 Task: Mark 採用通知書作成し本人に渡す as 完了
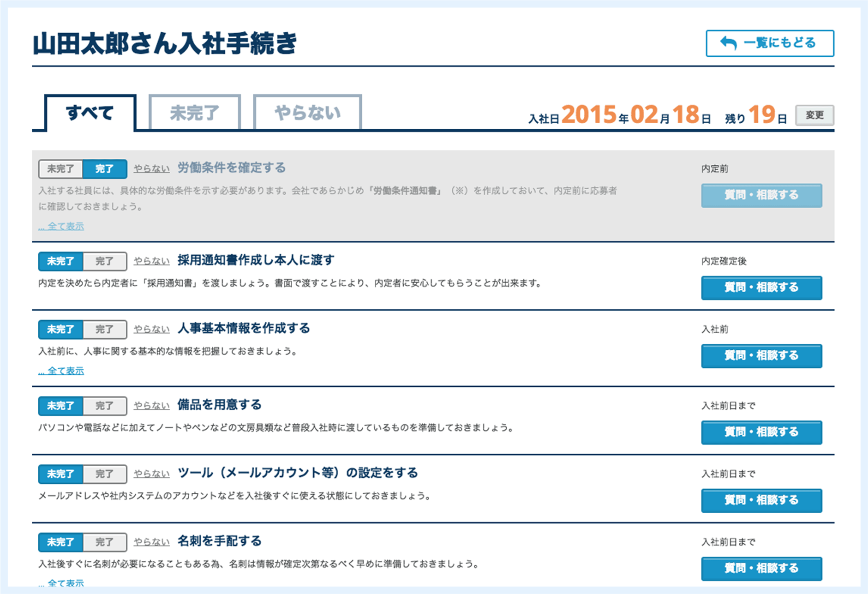tap(105, 261)
